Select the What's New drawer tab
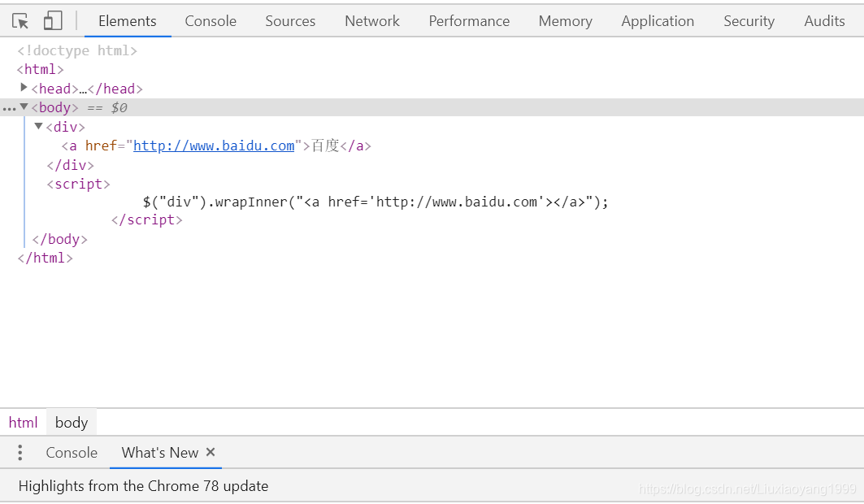Screen dimensions: 864x504 (160, 452)
